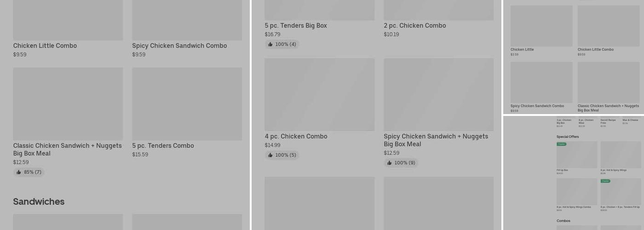This screenshot has height=230, width=644.
Task: Click the Combos section heading
Action: point(563,221)
